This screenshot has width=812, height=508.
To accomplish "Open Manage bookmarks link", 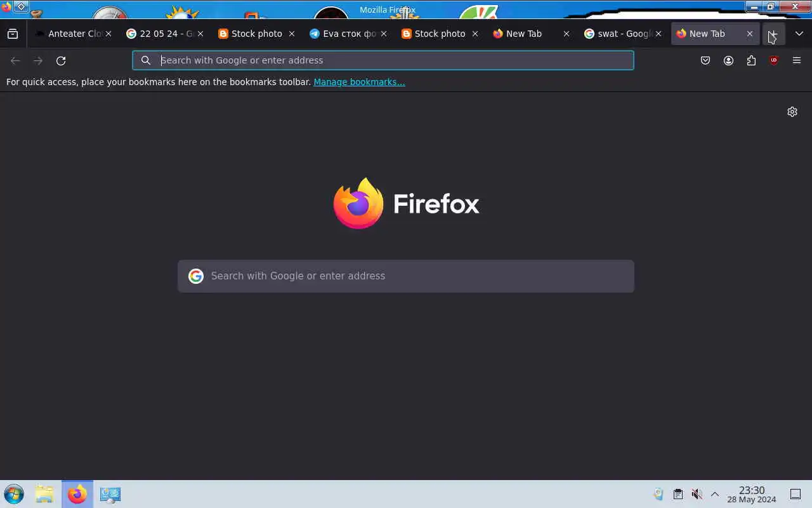I will click(359, 82).
